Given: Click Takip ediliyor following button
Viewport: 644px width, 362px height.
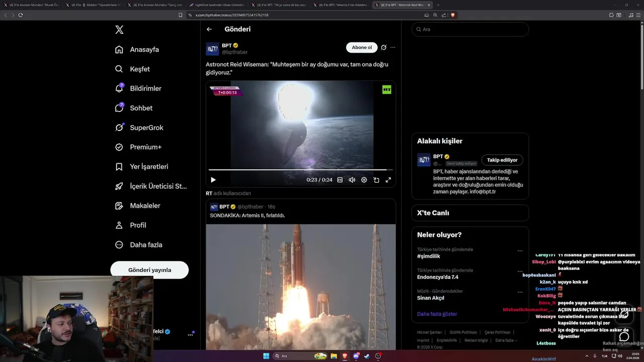Looking at the screenshot, I should point(502,160).
